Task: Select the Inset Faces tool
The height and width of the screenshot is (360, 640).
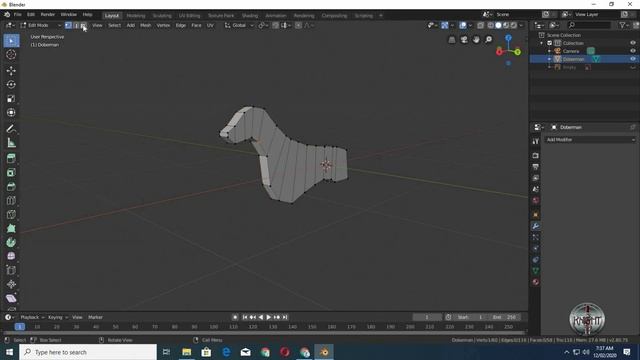Action: pyautogui.click(x=11, y=173)
